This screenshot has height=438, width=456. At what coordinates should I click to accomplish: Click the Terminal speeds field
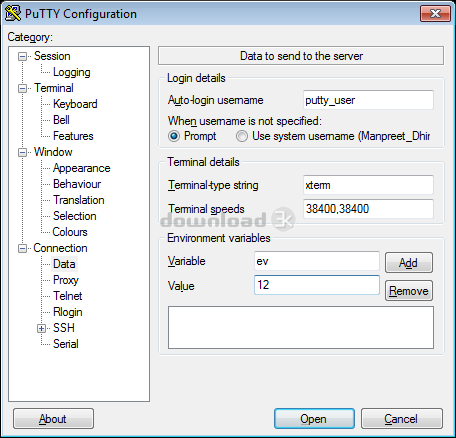(368, 209)
